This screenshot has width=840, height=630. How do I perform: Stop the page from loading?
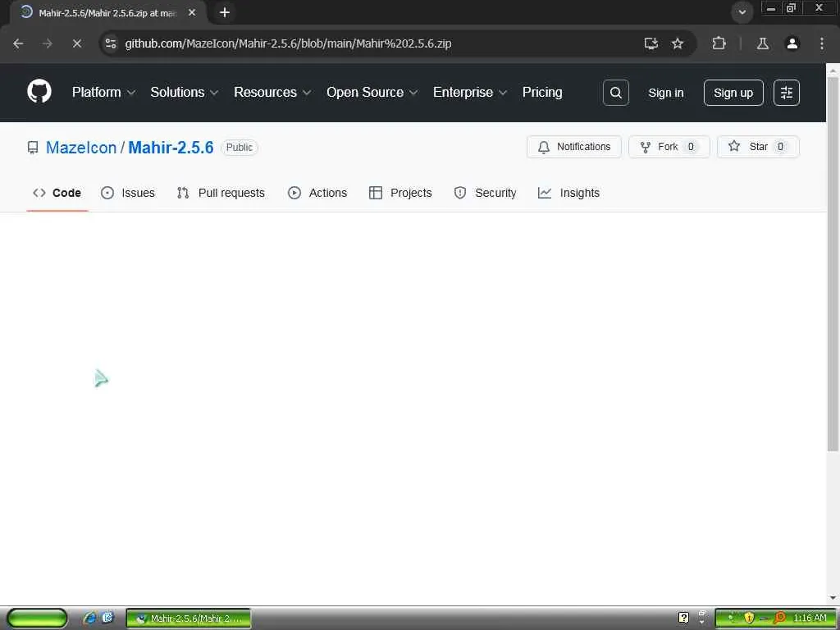(77, 43)
